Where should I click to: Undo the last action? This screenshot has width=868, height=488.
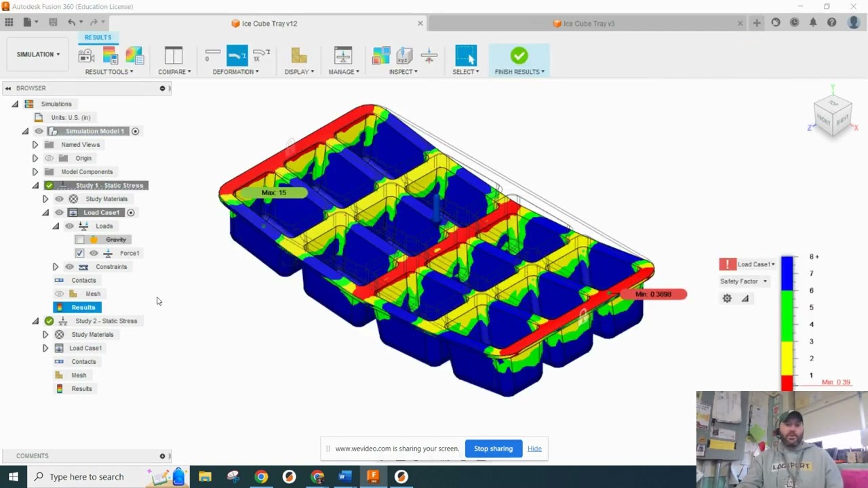coord(71,22)
